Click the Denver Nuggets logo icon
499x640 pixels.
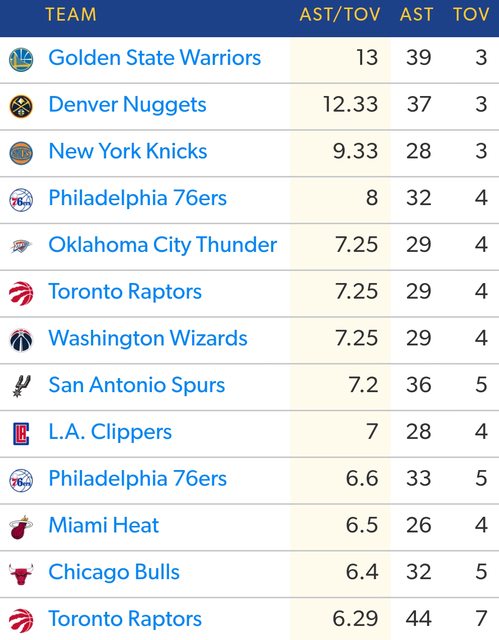[21, 107]
